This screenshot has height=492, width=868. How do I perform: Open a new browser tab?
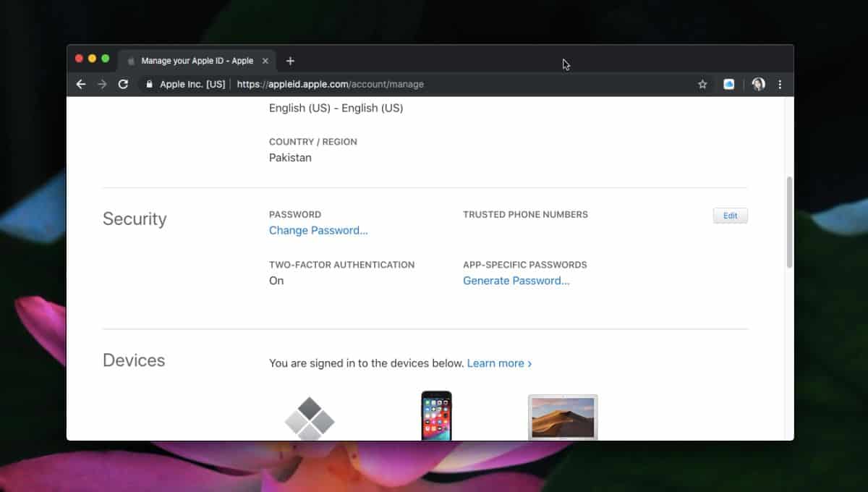(x=290, y=61)
